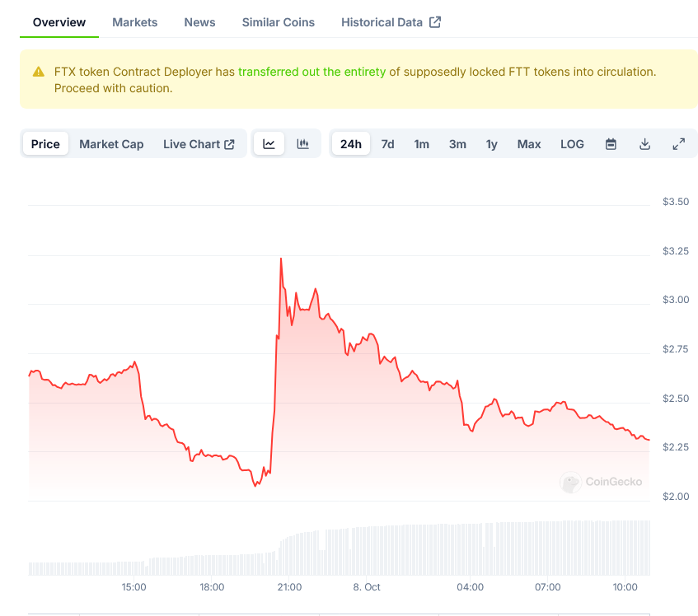
Task: Download chart data icon
Action: coord(644,144)
